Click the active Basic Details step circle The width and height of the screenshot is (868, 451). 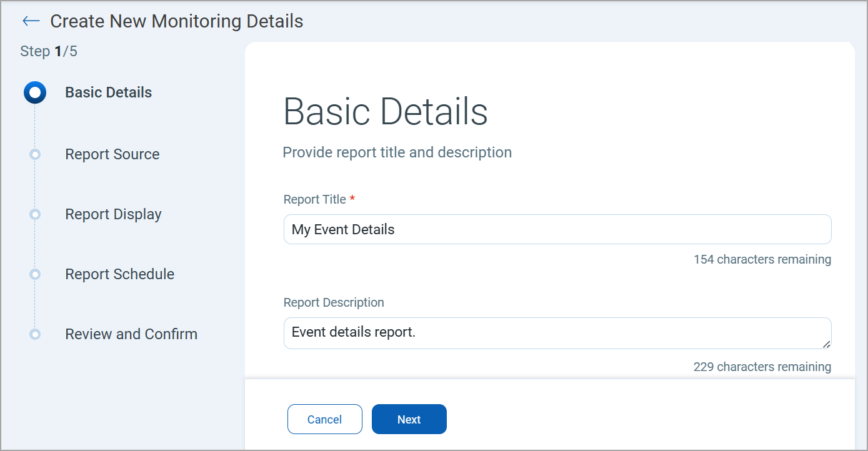[35, 92]
